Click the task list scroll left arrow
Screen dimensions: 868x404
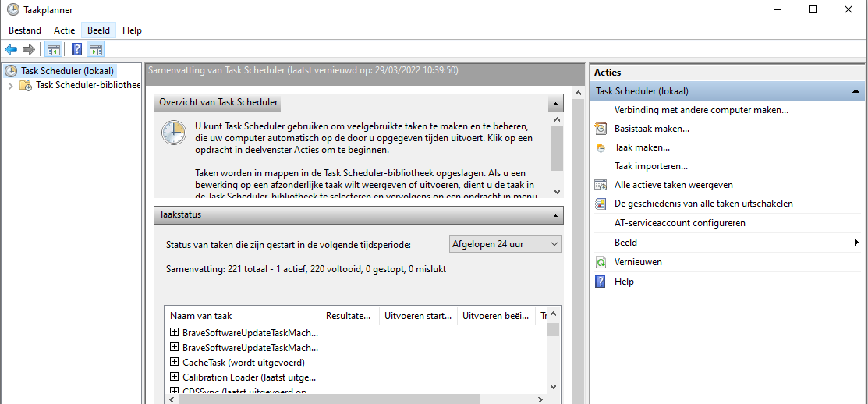click(171, 399)
